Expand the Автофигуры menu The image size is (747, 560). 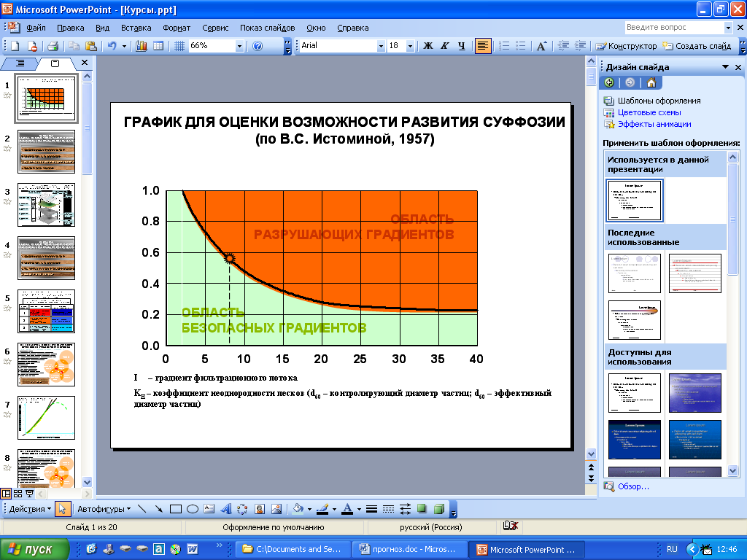click(104, 509)
